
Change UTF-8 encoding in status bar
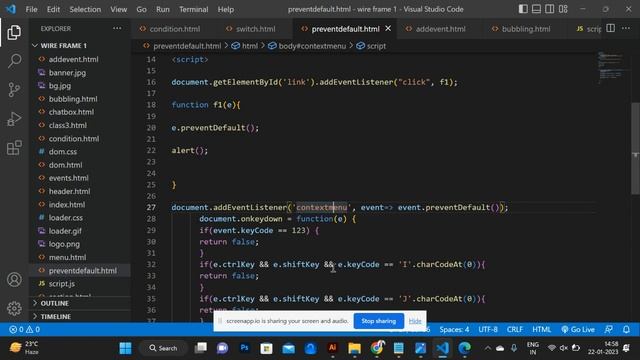488,329
